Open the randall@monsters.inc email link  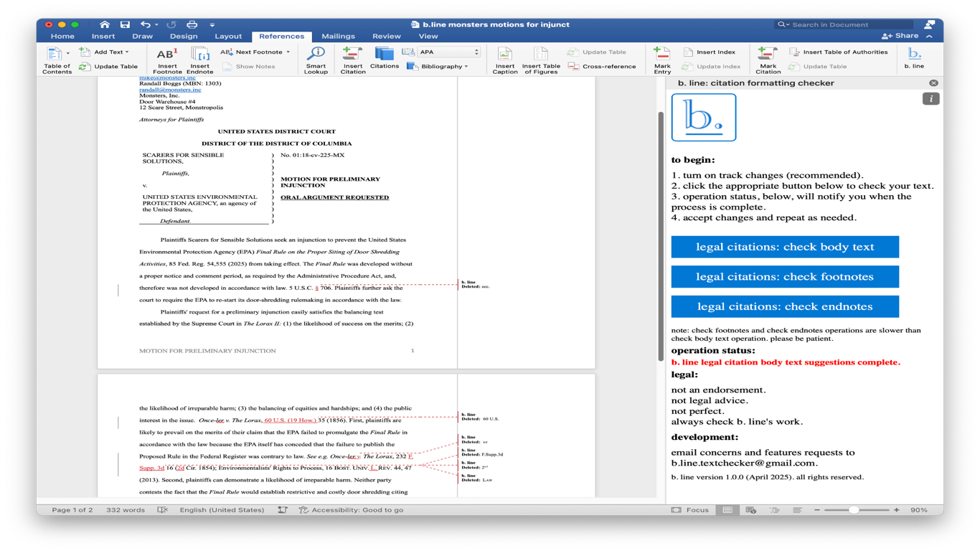(170, 90)
